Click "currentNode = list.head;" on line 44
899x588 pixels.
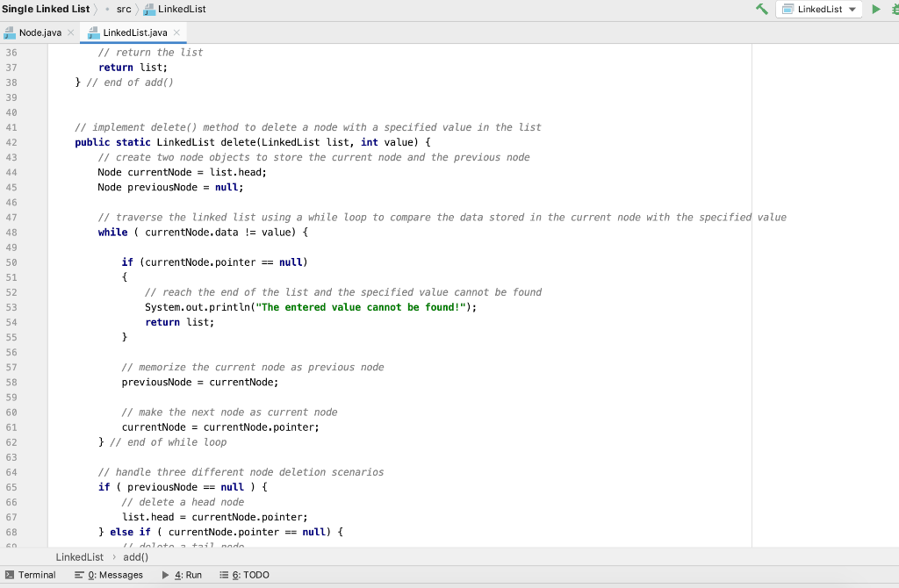198,172
